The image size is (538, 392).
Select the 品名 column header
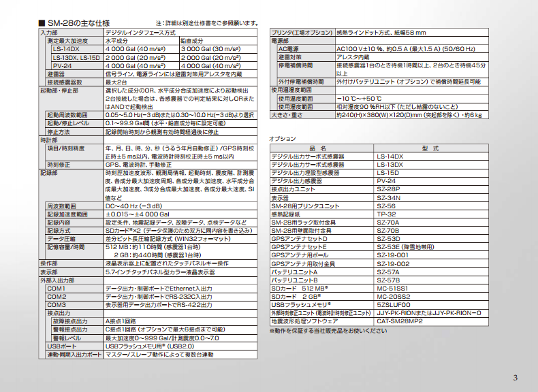point(322,148)
